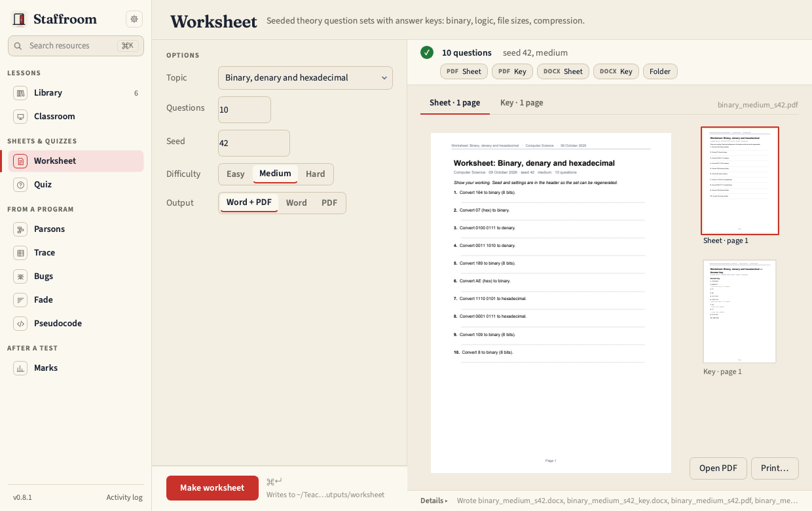Image resolution: width=812 pixels, height=511 pixels.
Task: Click the Folder button
Action: pos(660,71)
